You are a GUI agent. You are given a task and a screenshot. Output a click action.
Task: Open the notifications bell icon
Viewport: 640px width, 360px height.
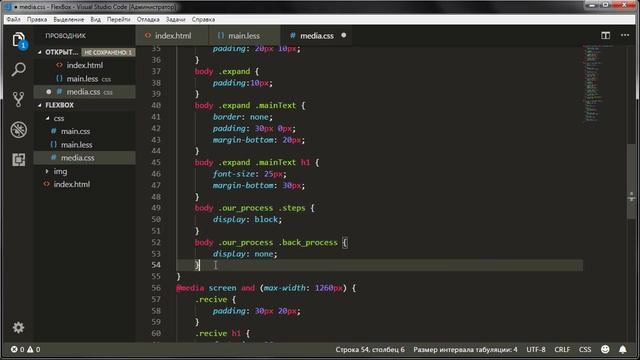click(x=622, y=349)
